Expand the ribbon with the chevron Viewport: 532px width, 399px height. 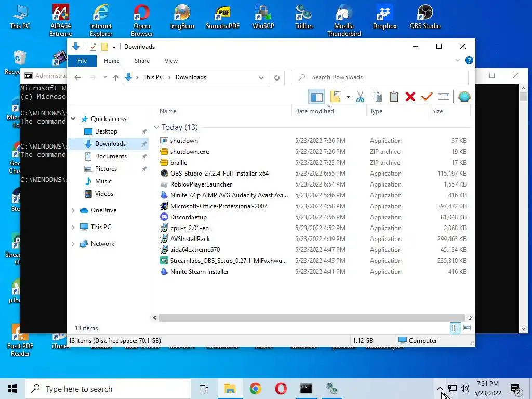coord(458,60)
